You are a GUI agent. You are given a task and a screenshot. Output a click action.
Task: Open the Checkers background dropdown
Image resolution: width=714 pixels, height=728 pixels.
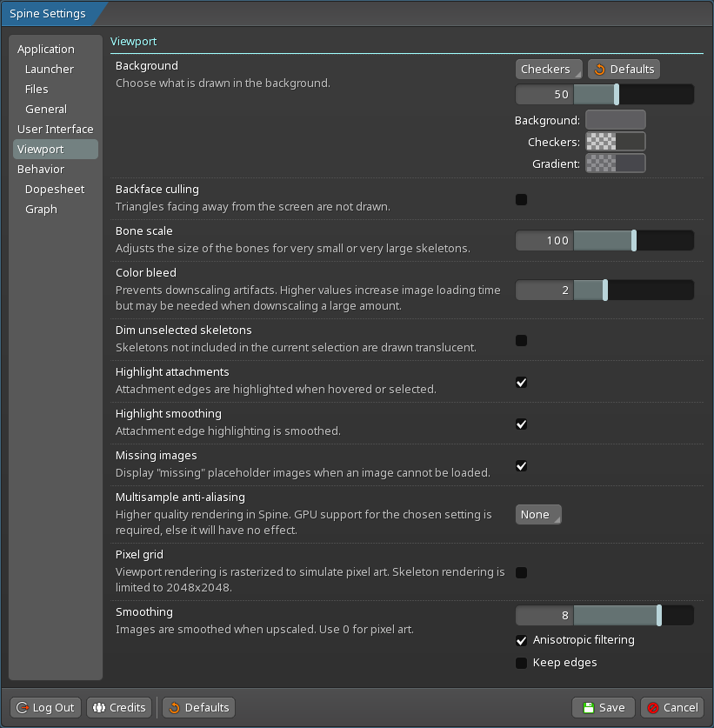tap(549, 70)
